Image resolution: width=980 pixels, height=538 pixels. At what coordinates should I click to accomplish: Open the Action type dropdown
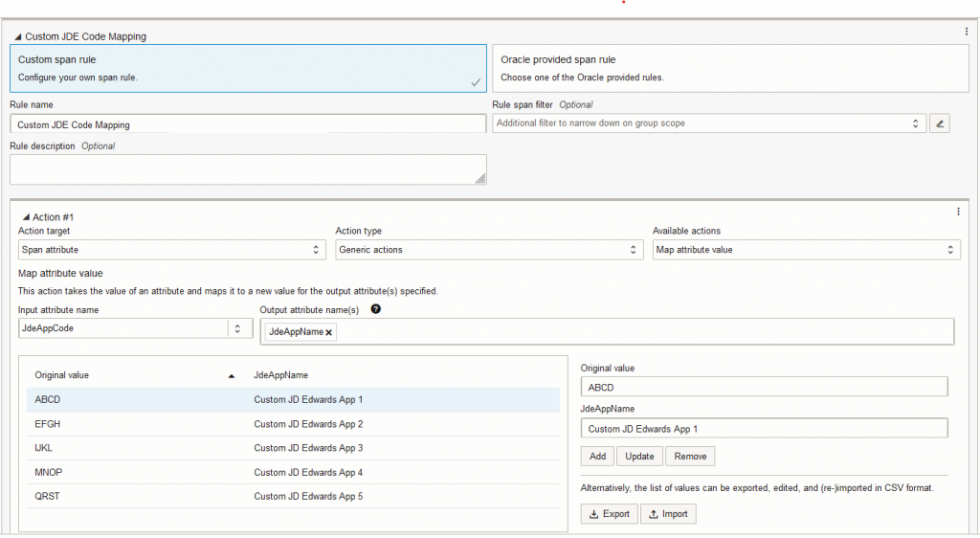(488, 250)
